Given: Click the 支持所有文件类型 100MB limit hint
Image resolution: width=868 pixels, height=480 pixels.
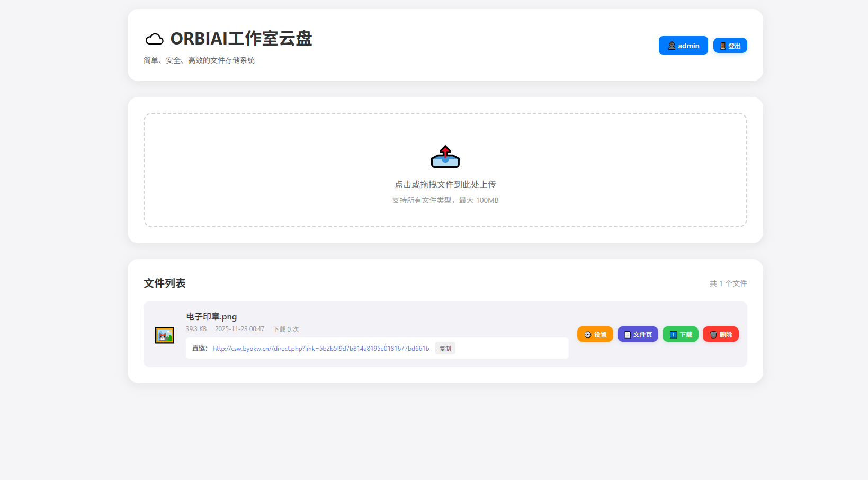Looking at the screenshot, I should 445,200.
